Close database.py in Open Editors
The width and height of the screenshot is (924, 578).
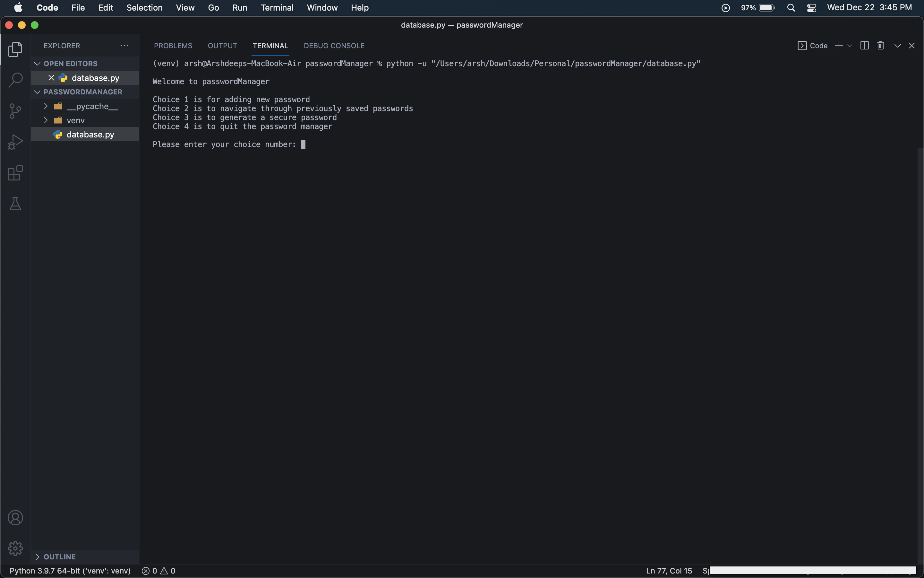click(51, 78)
